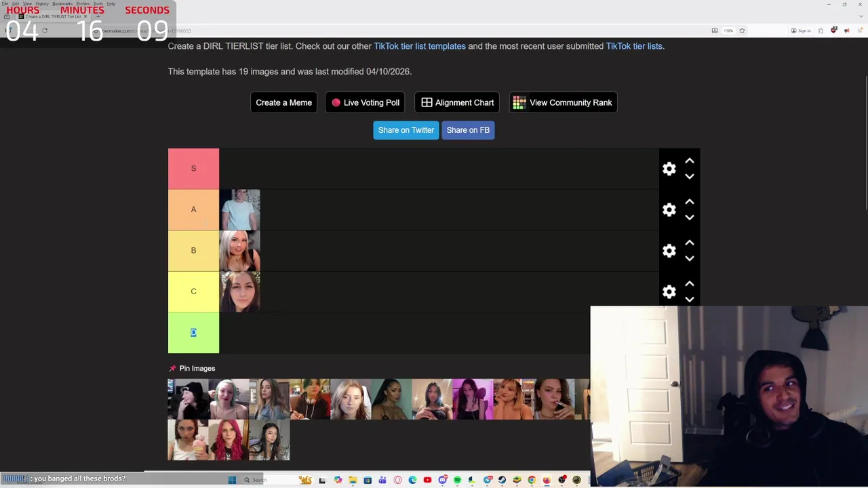Screen dimensions: 868x488
Task: Open Microsoft Teams from the taskbar
Action: coord(382,480)
